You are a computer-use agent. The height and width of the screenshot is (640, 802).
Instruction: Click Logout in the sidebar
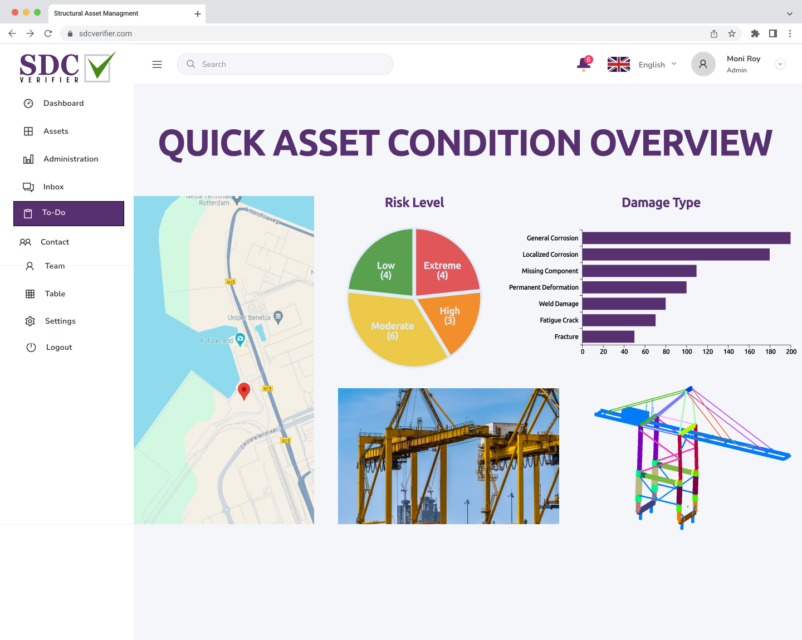(58, 347)
